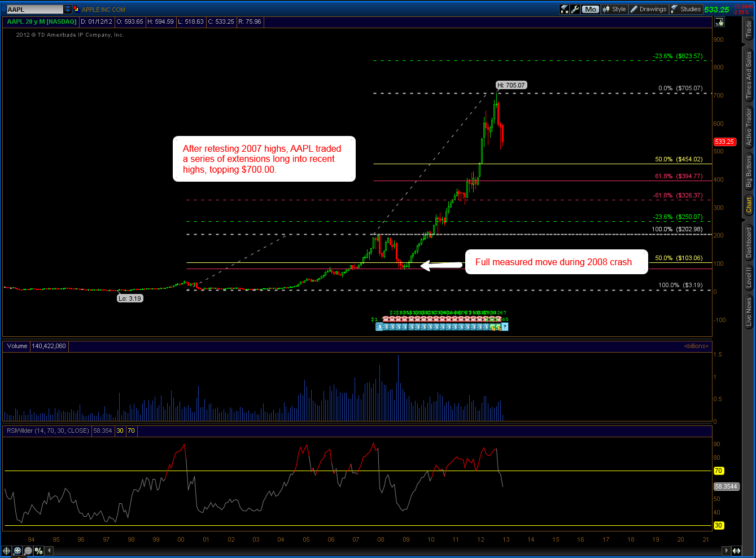
Task: Click the O: 593.65 open value
Action: [130, 22]
